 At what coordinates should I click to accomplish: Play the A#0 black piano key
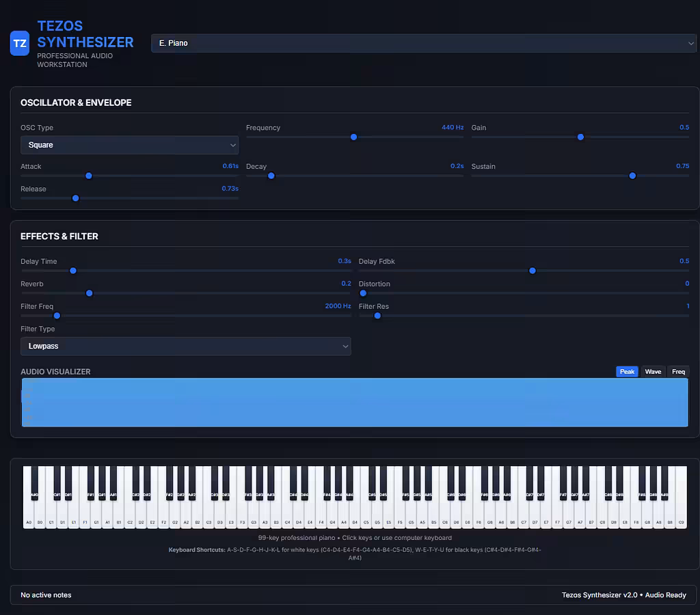pyautogui.click(x=34, y=482)
